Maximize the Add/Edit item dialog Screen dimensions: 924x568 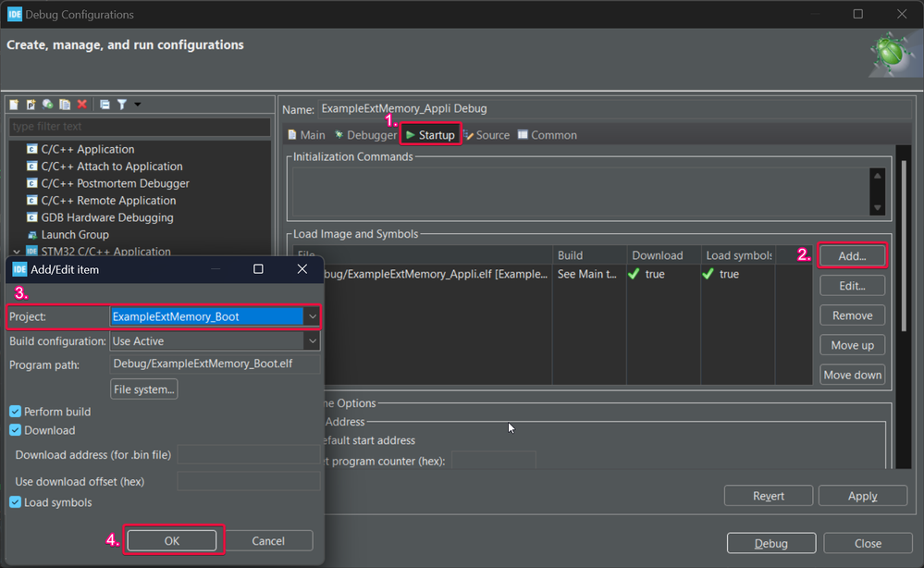tap(258, 268)
